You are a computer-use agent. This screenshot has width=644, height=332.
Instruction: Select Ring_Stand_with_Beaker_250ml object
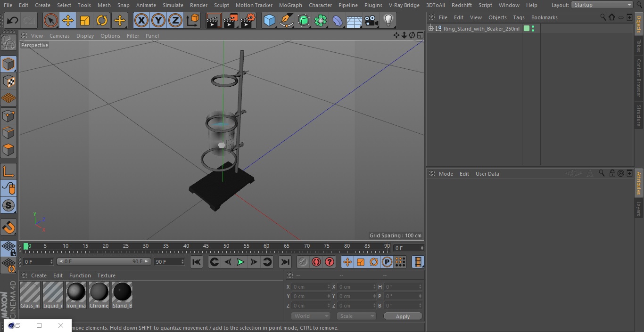[x=481, y=29]
